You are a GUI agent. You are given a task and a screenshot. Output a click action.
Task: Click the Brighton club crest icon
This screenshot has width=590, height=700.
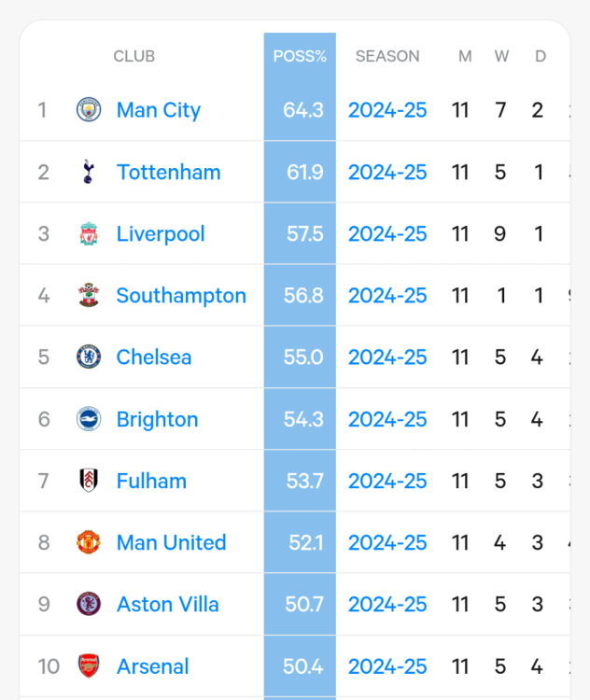pyautogui.click(x=89, y=419)
